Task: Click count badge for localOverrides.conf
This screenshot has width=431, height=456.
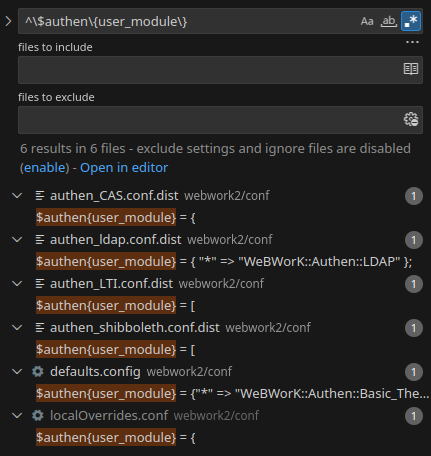Action: tap(414, 416)
